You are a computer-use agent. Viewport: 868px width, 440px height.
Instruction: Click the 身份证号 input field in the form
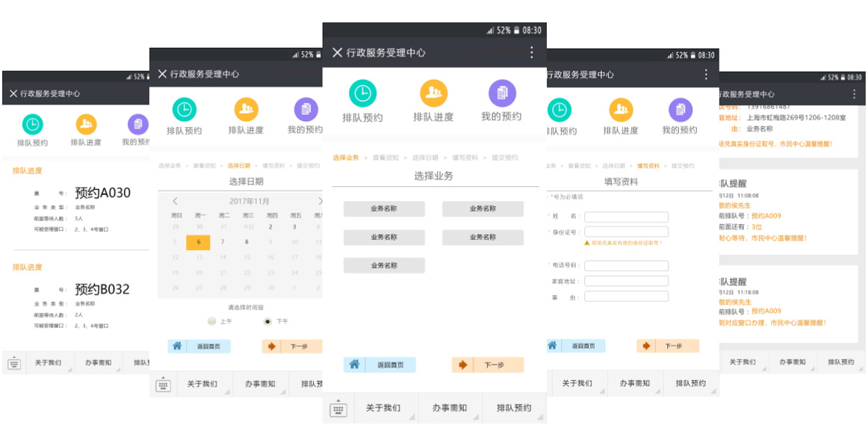coord(626,232)
